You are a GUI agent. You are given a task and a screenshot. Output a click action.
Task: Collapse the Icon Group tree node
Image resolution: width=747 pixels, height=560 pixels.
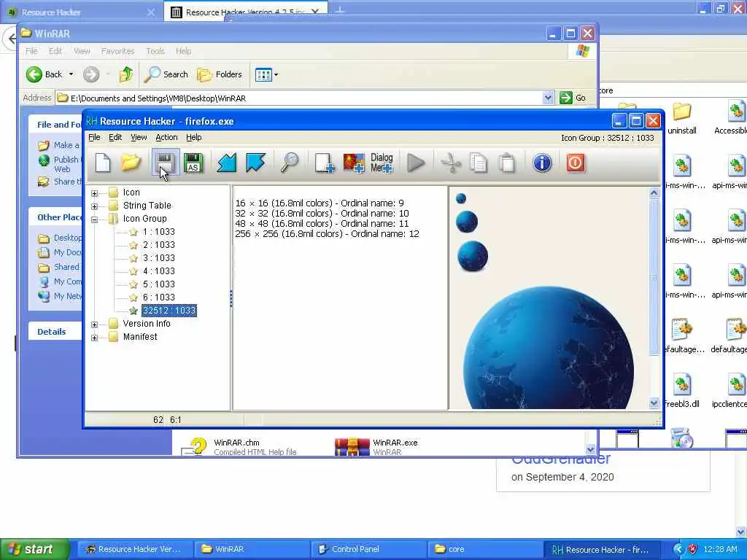94,219
